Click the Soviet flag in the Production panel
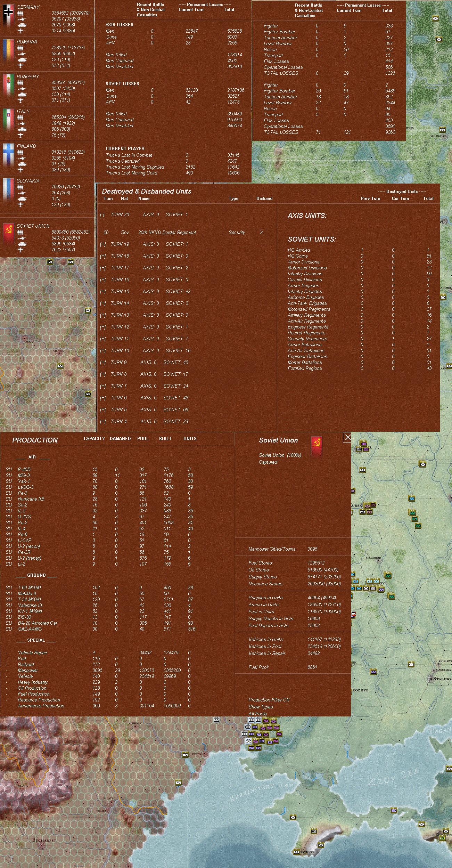The height and width of the screenshot is (868, 452). [317, 446]
